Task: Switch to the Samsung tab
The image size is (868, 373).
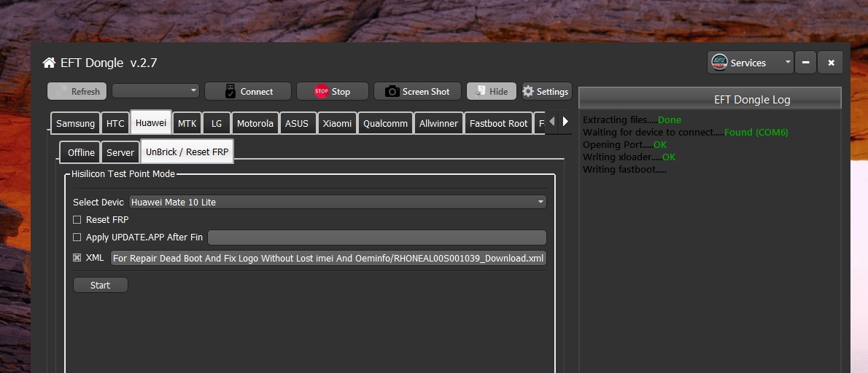Action: (75, 123)
